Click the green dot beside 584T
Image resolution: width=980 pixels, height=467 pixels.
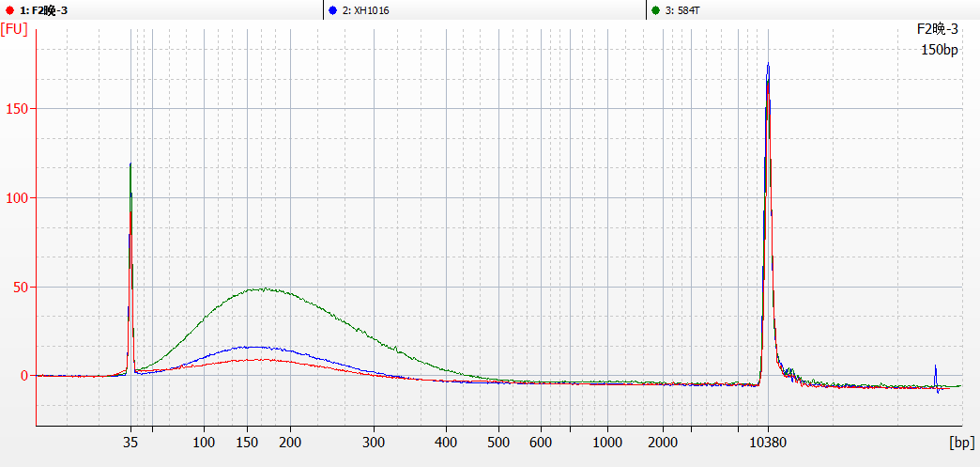pos(654,10)
